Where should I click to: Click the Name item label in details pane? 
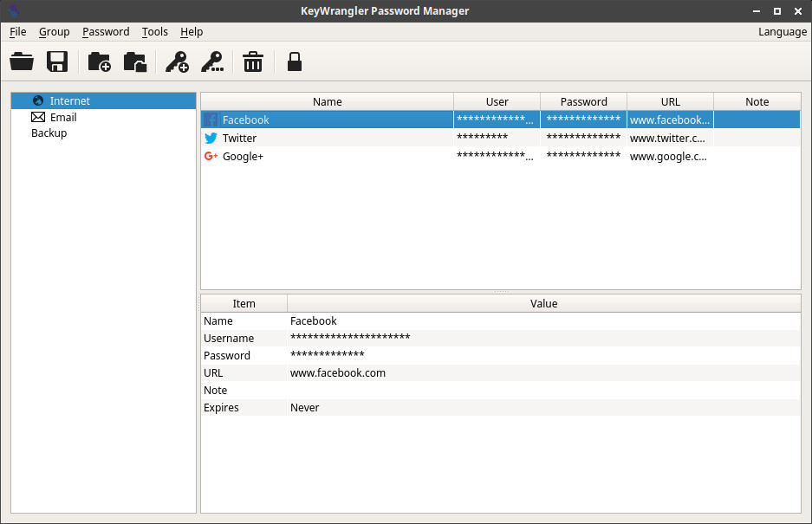coord(218,321)
